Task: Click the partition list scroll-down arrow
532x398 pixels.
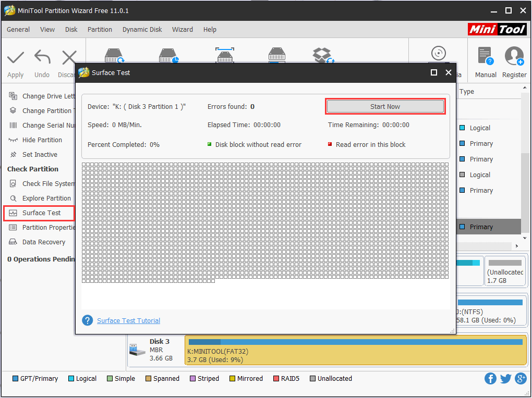Action: pyautogui.click(x=525, y=238)
